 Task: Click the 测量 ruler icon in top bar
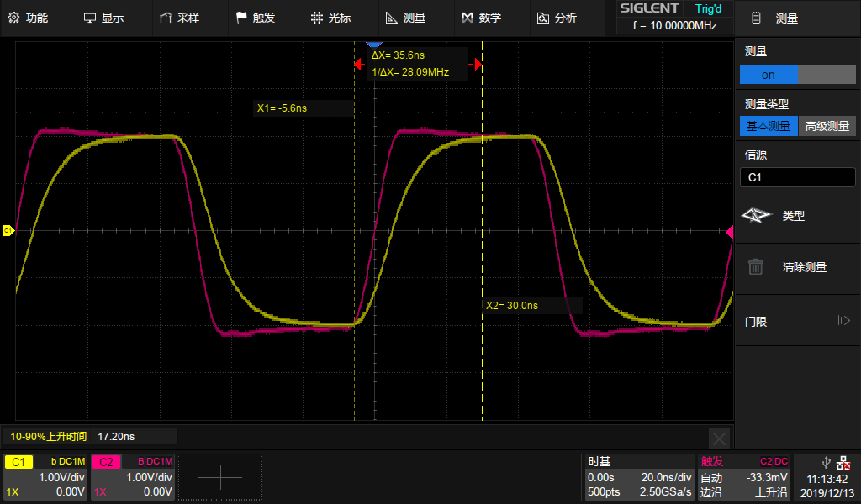[x=392, y=18]
